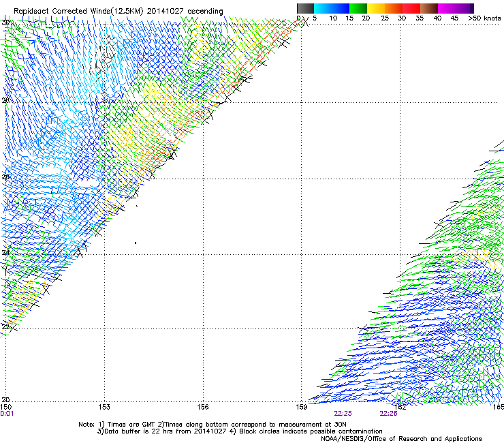
Task: Click the brown 35-40 knots color segment
Action: click(429, 8)
